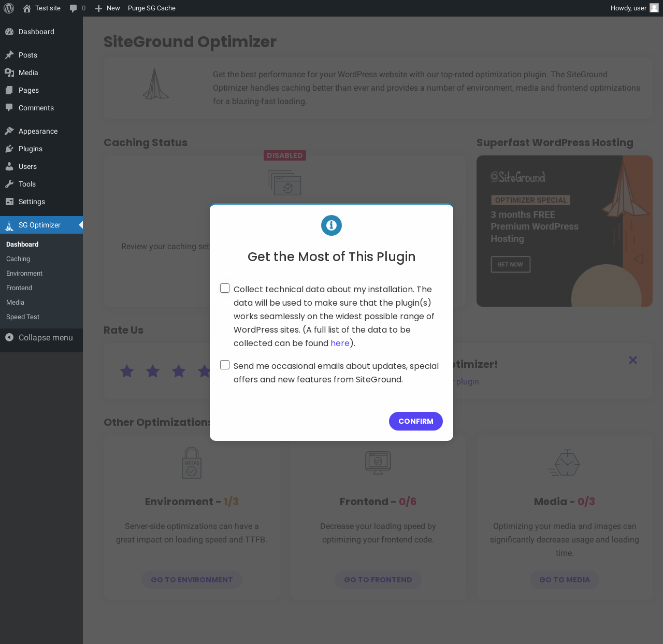Click the Collapse menu arrow icon
Viewport: 663px width, 644px height.
(x=9, y=337)
